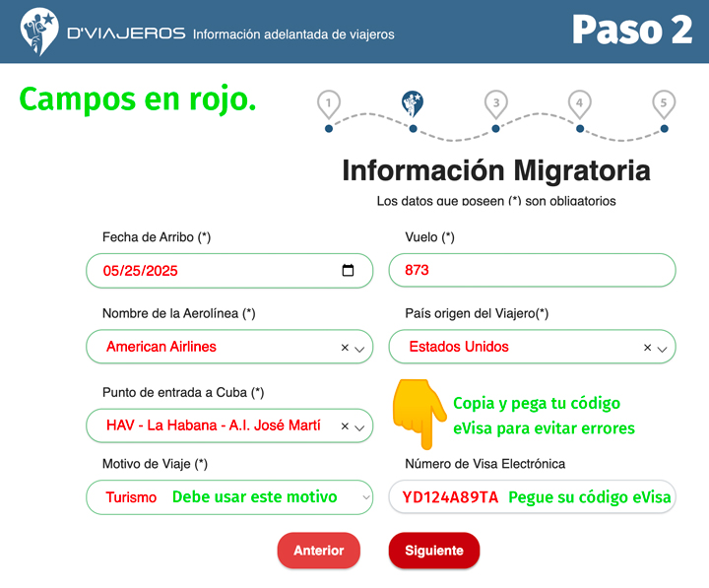This screenshot has width=709, height=588.
Task: Select the current step 2 traveler pin
Action: pos(413,103)
